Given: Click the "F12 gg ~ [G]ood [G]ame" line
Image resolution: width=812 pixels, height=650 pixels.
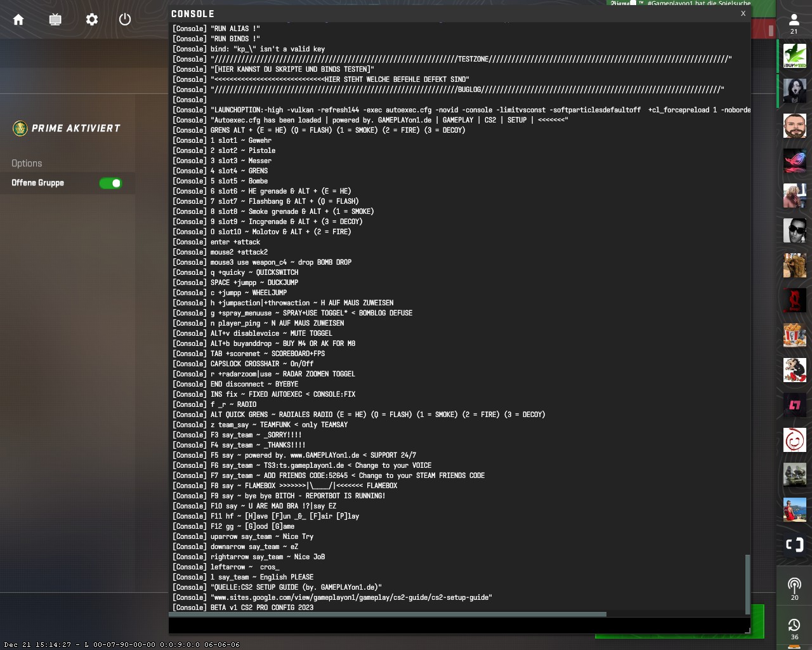Looking at the screenshot, I should coord(233,526).
